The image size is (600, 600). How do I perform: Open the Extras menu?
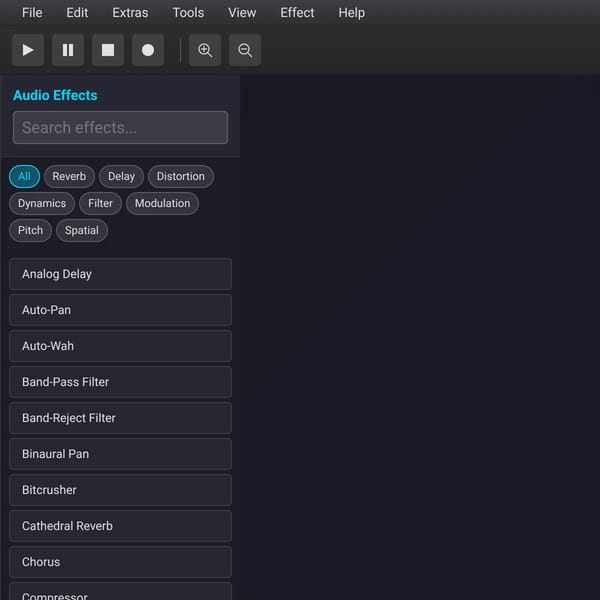pos(130,13)
